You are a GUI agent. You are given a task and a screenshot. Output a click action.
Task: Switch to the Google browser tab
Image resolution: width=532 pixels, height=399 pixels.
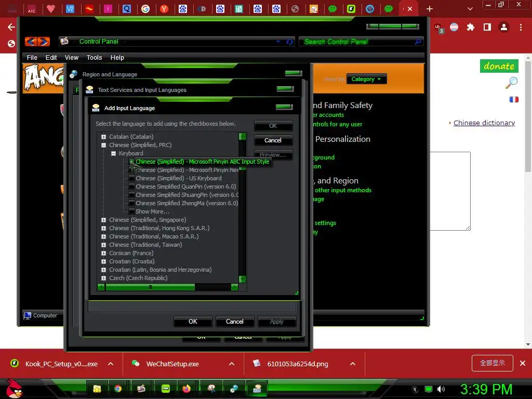145,9
